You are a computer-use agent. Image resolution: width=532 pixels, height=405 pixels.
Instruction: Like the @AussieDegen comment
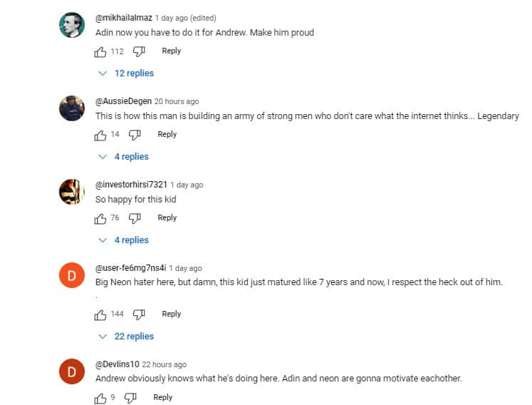[100, 135]
